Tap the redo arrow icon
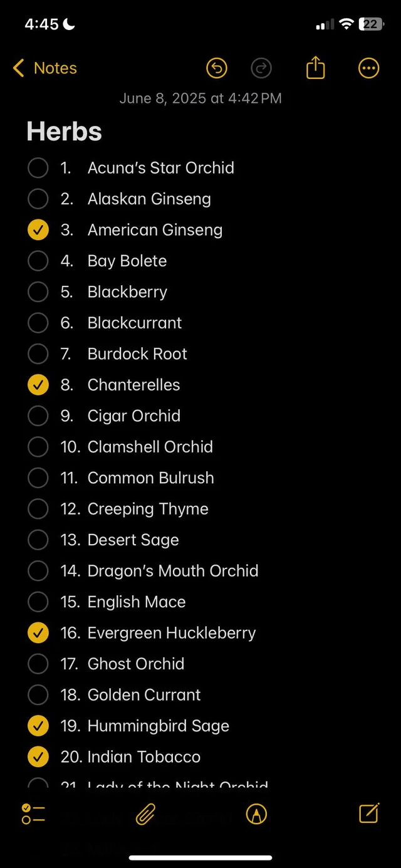 [261, 68]
